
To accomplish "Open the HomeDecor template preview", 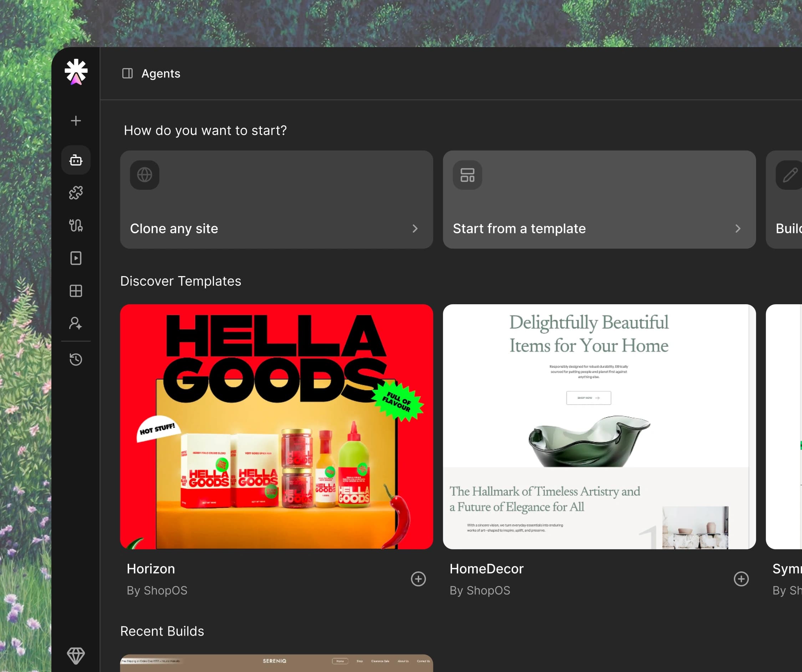I will tap(599, 427).
